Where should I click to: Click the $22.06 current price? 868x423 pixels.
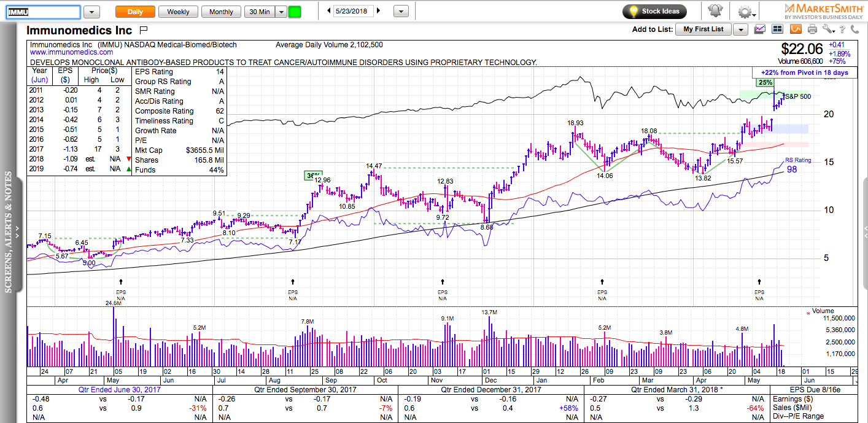pos(802,49)
